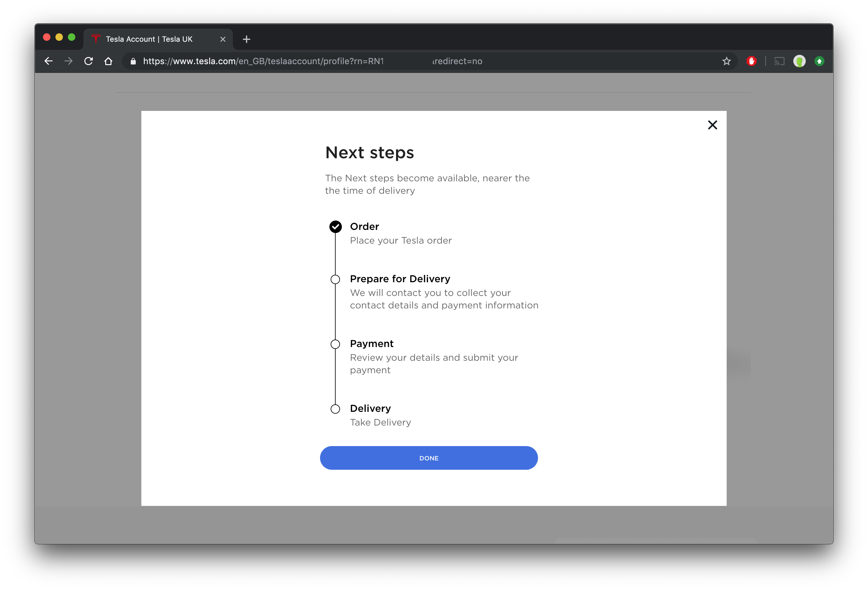Click the red macOS close window button
The image size is (868, 590).
click(47, 37)
